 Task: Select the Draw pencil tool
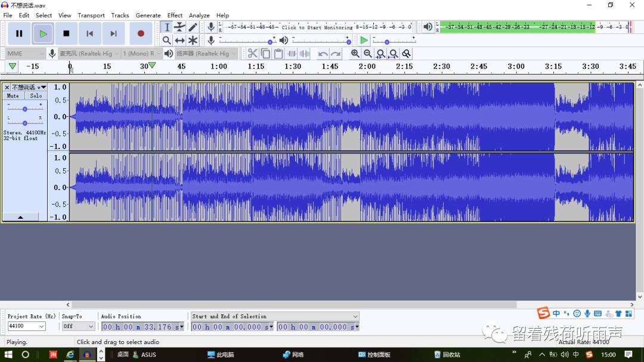(x=193, y=27)
